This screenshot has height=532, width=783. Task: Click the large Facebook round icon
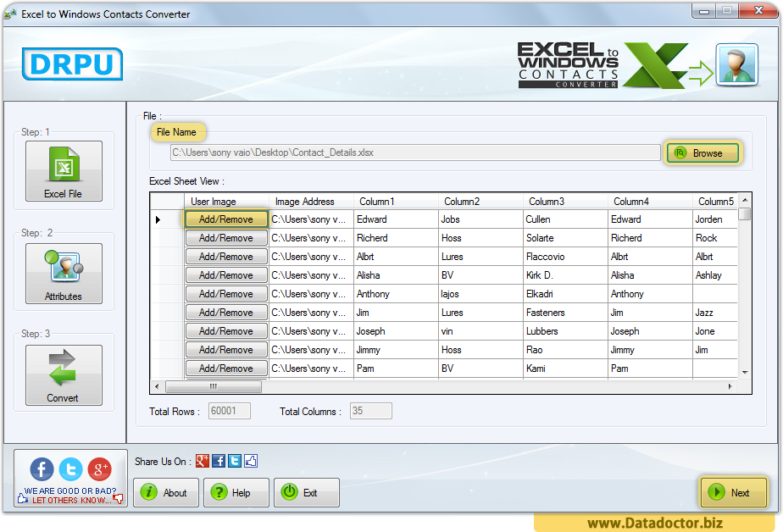pyautogui.click(x=42, y=469)
